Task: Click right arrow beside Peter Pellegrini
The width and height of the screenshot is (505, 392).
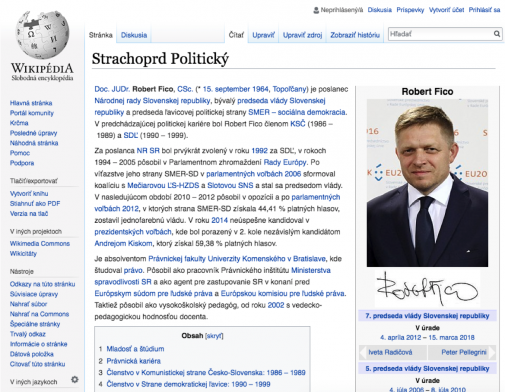Action: 492,352
